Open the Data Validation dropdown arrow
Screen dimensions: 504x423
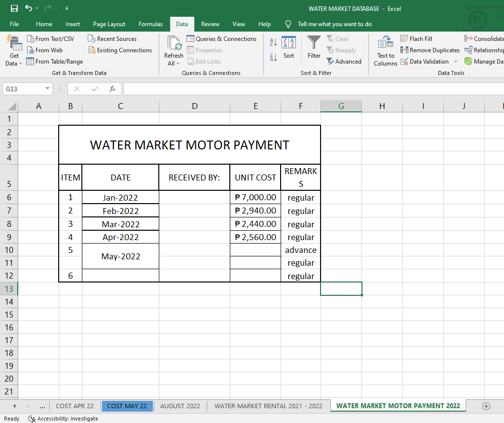(x=456, y=62)
